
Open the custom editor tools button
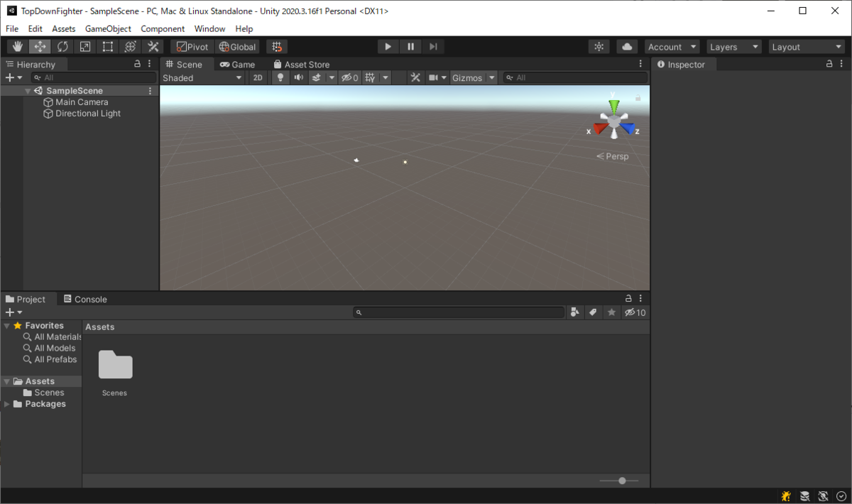pos(153,47)
